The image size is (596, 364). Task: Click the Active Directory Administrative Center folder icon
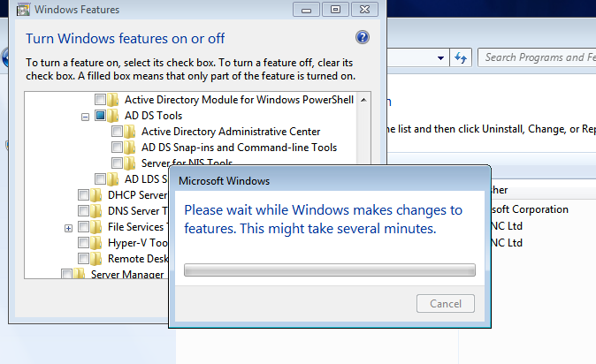(x=132, y=132)
